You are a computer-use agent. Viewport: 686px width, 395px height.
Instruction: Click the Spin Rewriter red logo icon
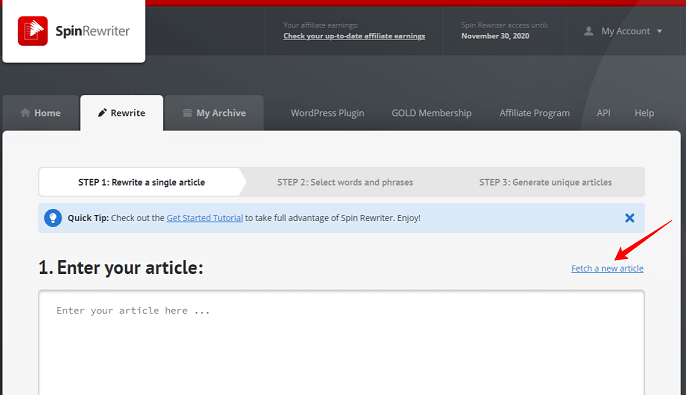(33, 31)
